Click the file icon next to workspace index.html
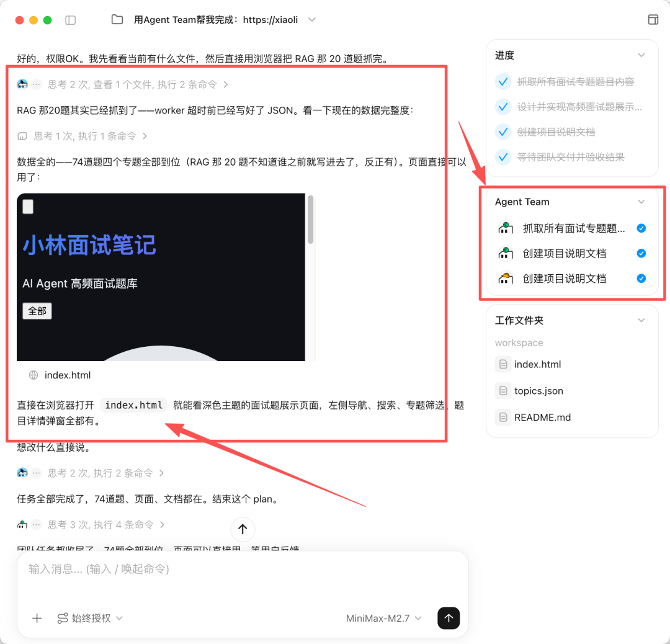This screenshot has height=644, width=670. coord(503,365)
